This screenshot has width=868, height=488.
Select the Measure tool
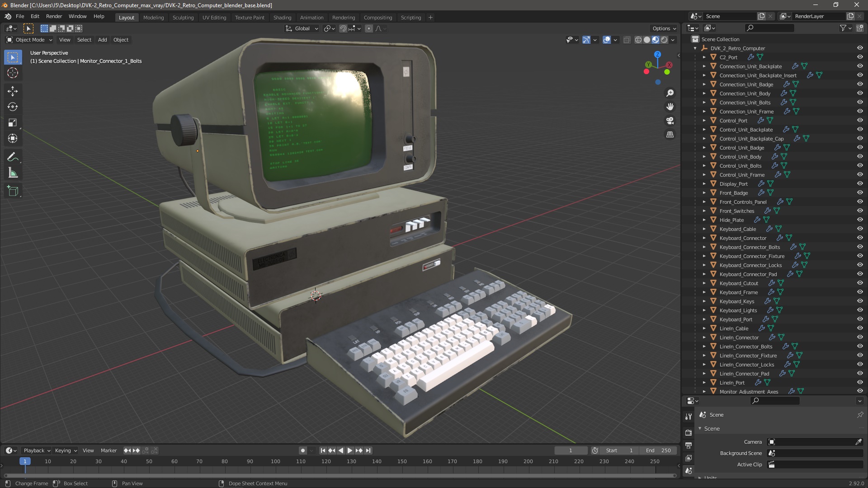tap(13, 173)
